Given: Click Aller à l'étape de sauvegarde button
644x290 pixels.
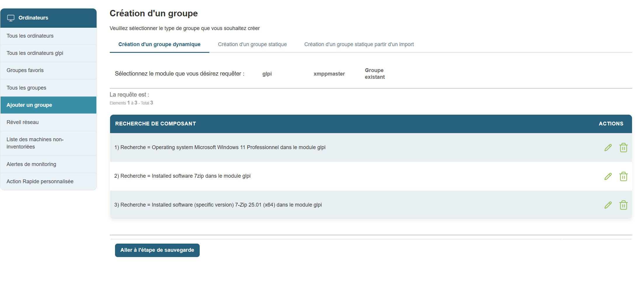Looking at the screenshot, I should (157, 250).
